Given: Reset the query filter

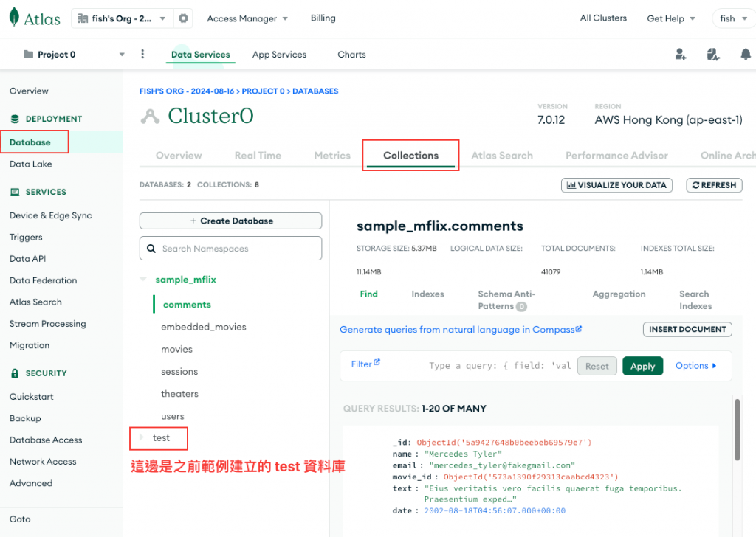Looking at the screenshot, I should [597, 366].
